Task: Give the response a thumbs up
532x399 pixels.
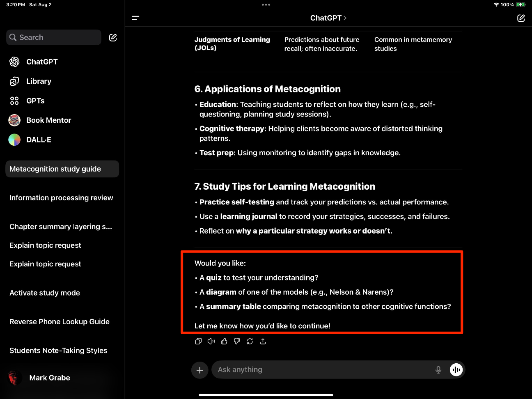Action: pos(224,341)
